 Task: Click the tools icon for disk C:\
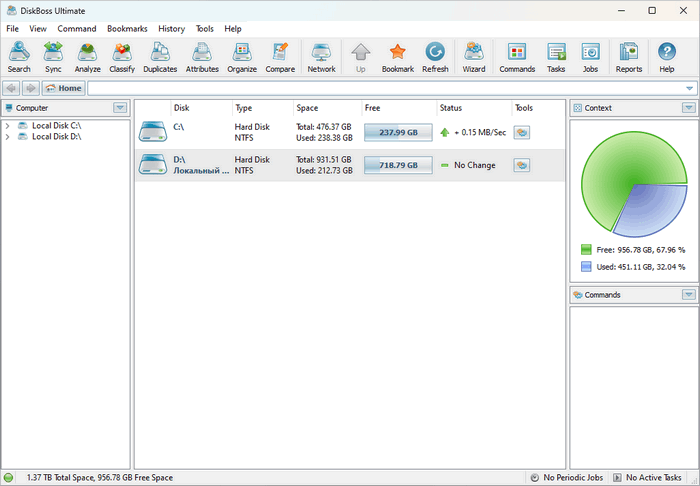click(521, 132)
